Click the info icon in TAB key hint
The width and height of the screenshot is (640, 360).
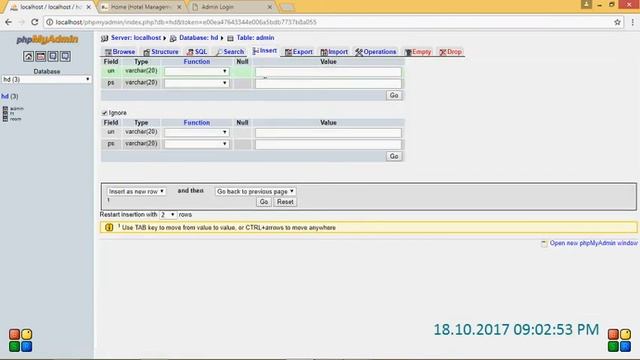pos(109,227)
